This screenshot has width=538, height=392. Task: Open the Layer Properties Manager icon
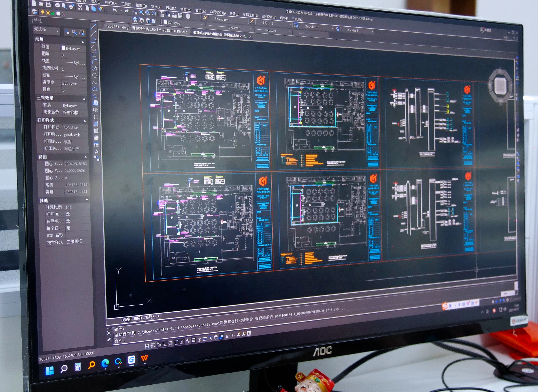pos(34,11)
